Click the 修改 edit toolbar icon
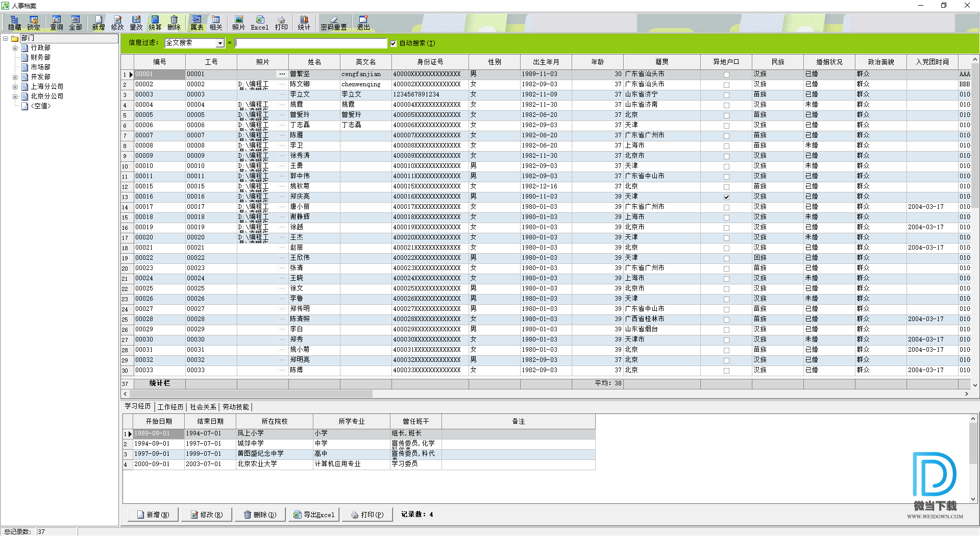This screenshot has height=536, width=980. pyautogui.click(x=117, y=23)
